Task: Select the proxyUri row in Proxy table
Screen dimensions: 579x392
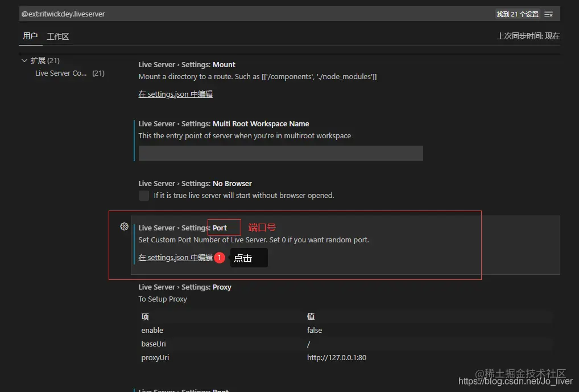Action: click(x=346, y=358)
